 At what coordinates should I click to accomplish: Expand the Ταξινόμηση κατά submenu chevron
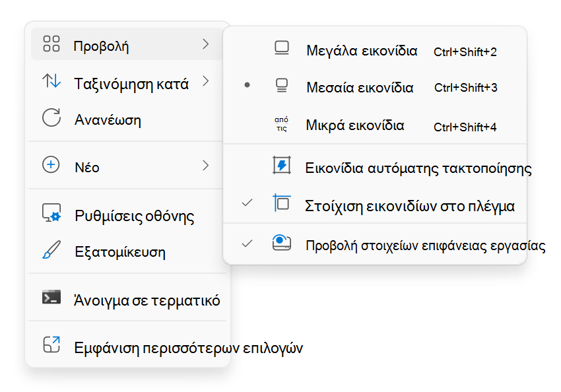coord(205,81)
